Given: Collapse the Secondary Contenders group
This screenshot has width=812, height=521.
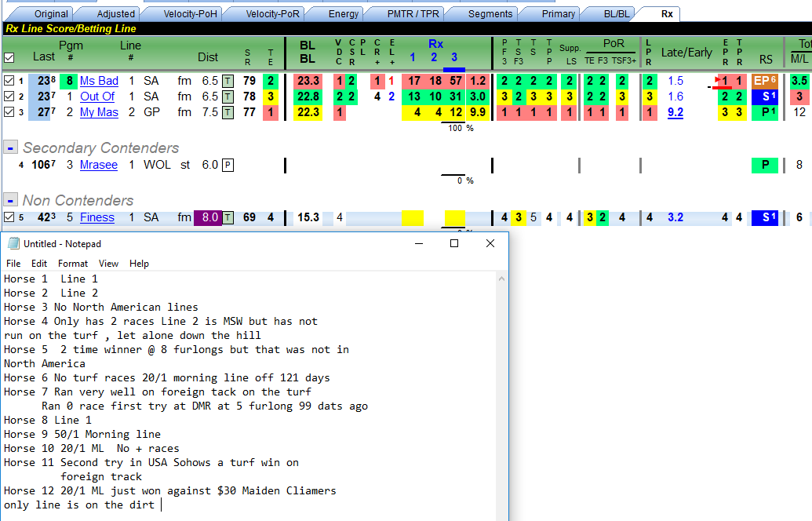Looking at the screenshot, I should (x=10, y=148).
